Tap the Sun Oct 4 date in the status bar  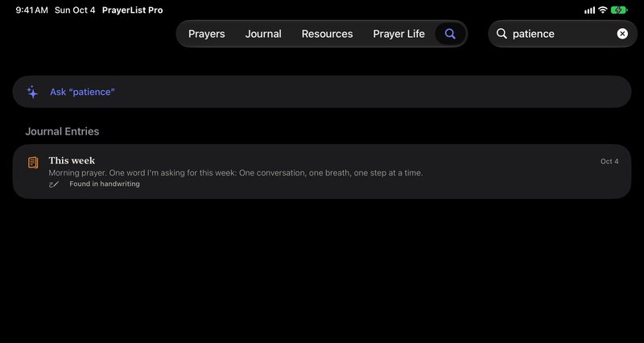(x=75, y=10)
